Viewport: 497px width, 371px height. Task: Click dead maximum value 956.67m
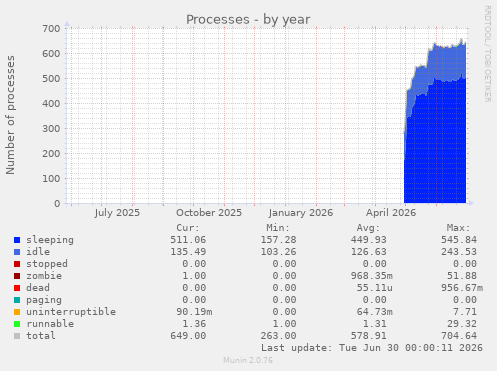(x=462, y=288)
